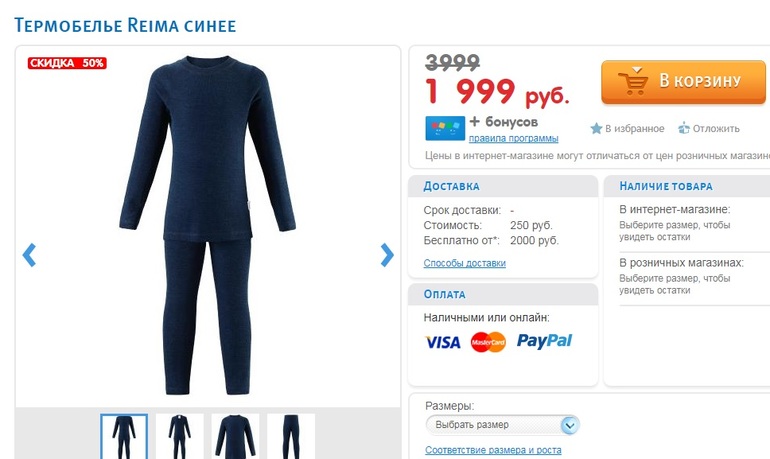Viewport: 770px width, 459px height.
Task: Show the previous product image
Action: coord(29,255)
